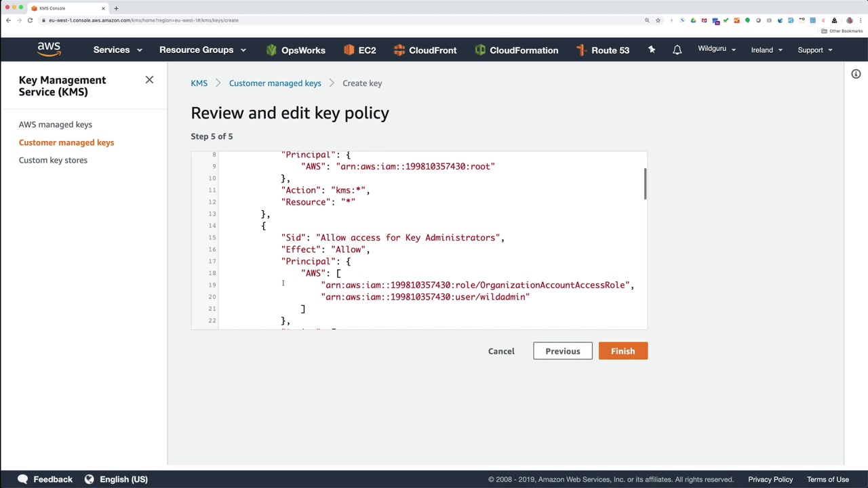
Task: Close the Key Management Service side panel
Action: pos(149,80)
